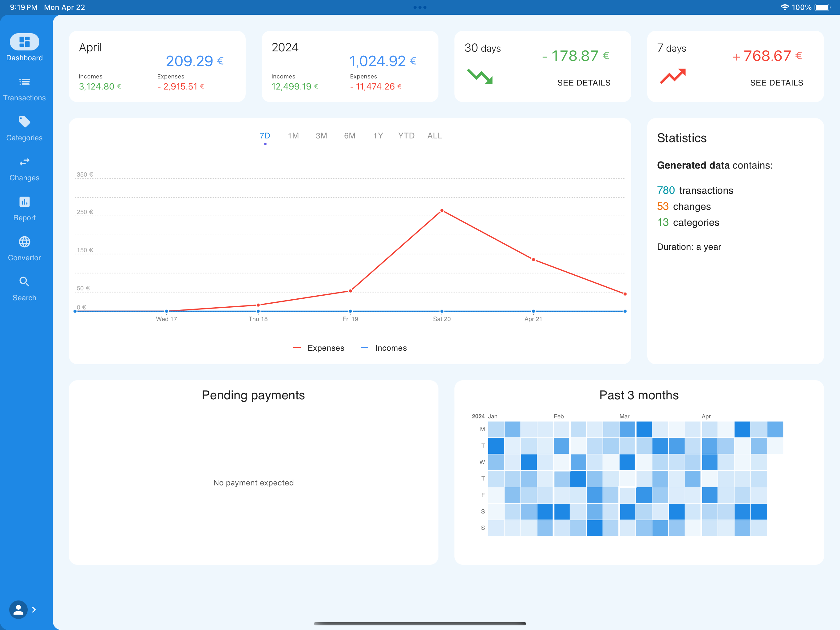Viewport: 840px width, 630px height.
Task: Select the Sat 20 expense peak point
Action: coord(442,210)
